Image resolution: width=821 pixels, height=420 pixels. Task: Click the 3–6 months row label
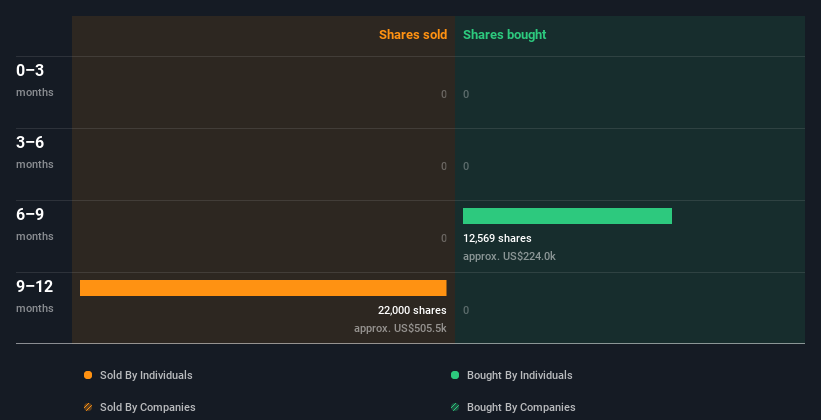click(x=35, y=152)
